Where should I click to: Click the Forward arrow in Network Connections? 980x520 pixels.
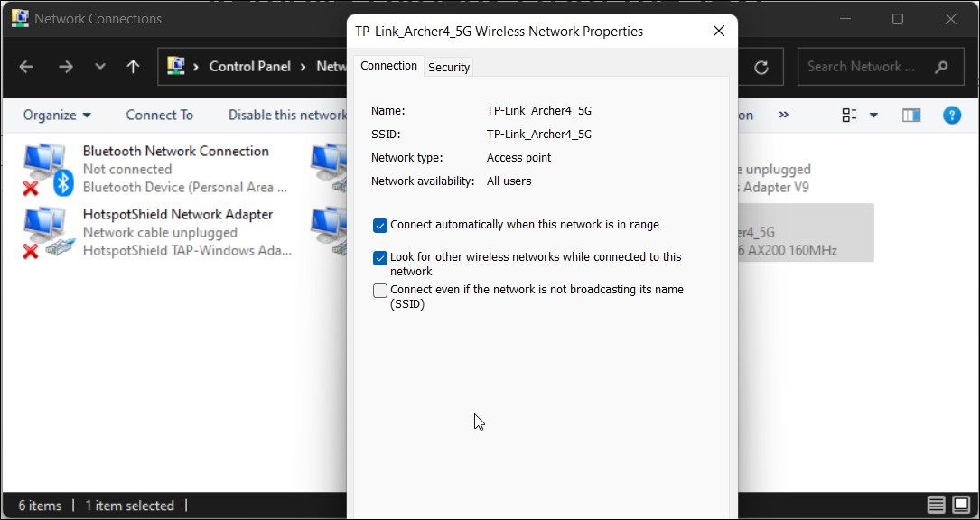(66, 66)
